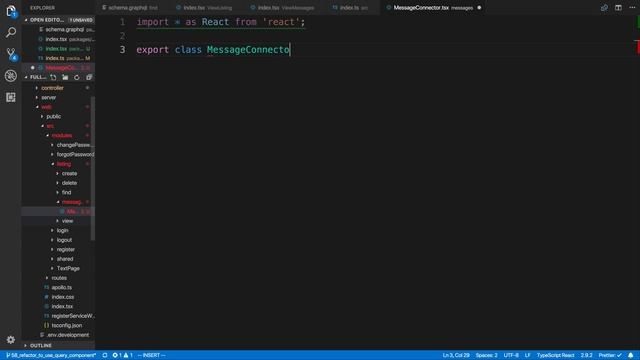Click the open changes icon in editor toolbar
Viewport: 640px width, 360px height.
point(604,8)
